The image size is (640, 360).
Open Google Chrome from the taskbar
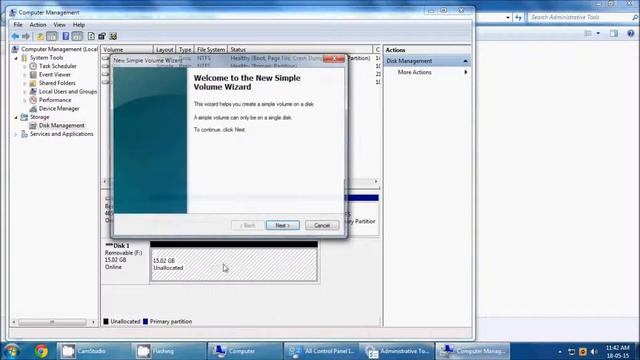click(x=41, y=351)
